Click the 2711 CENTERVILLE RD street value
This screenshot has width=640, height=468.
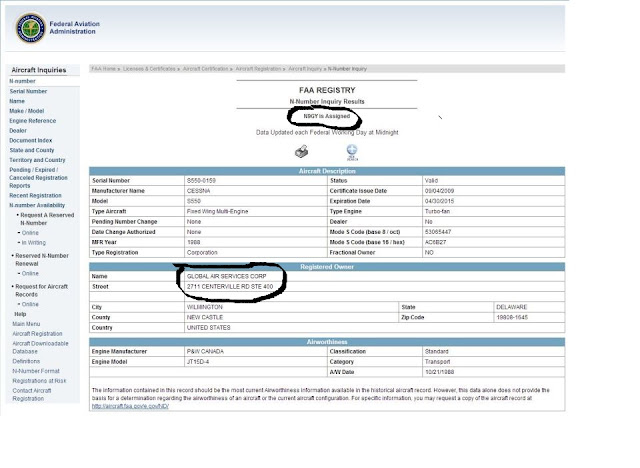click(230, 287)
